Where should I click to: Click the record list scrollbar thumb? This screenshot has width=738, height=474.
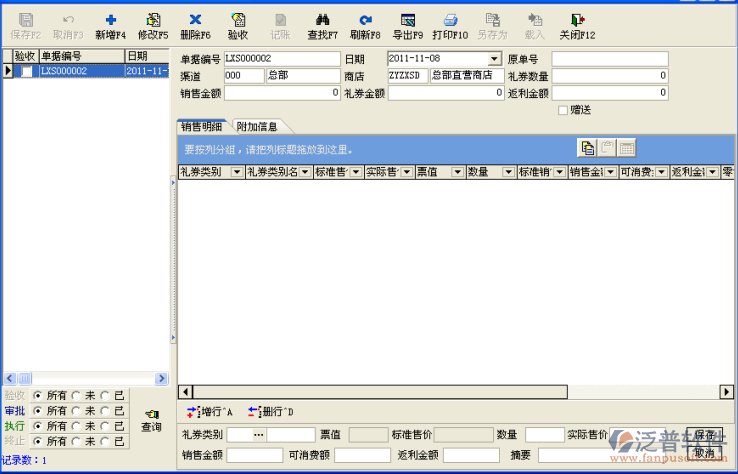[25, 378]
